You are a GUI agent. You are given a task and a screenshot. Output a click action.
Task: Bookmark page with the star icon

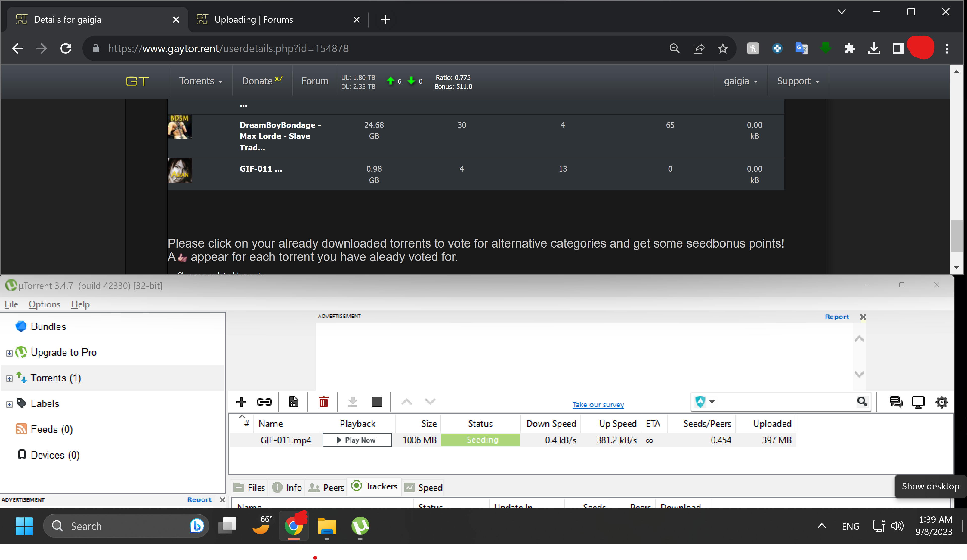click(x=722, y=48)
